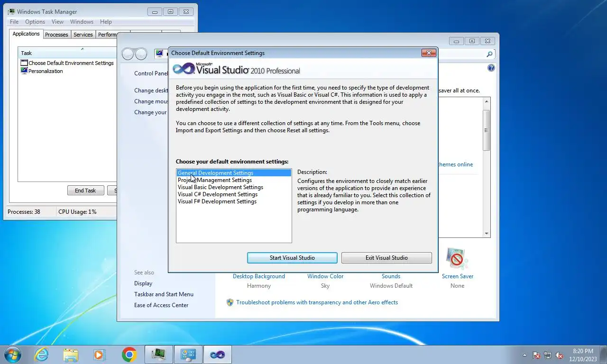Switch to Processes tab in Task Manager
Screen dimensions: 607x364
pos(56,35)
